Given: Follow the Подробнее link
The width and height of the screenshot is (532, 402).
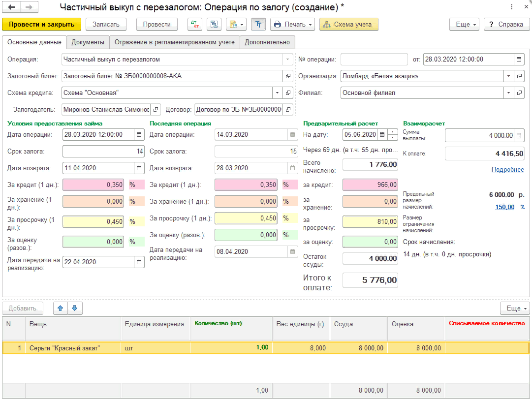Looking at the screenshot, I should tap(507, 170).
